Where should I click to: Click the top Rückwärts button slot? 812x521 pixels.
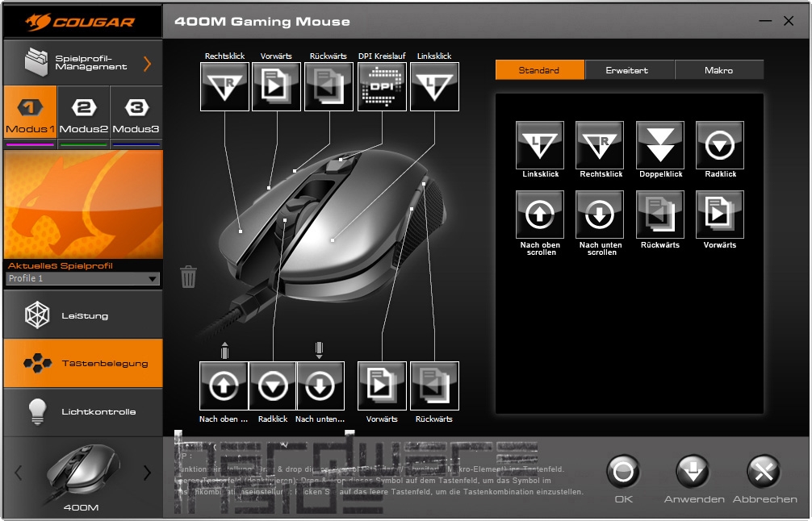[x=329, y=86]
